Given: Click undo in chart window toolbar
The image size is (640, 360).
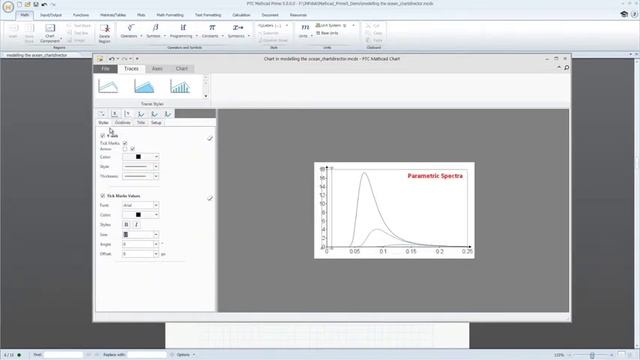Looking at the screenshot, I should [x=111, y=59].
